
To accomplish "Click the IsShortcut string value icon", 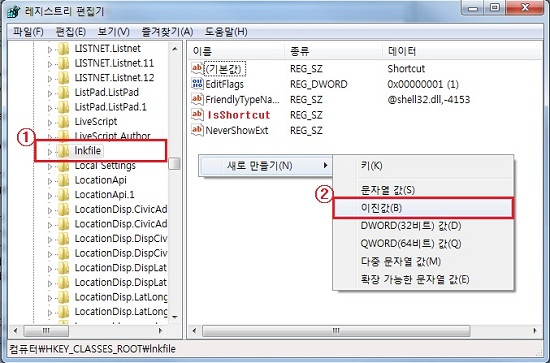I will pos(197,114).
